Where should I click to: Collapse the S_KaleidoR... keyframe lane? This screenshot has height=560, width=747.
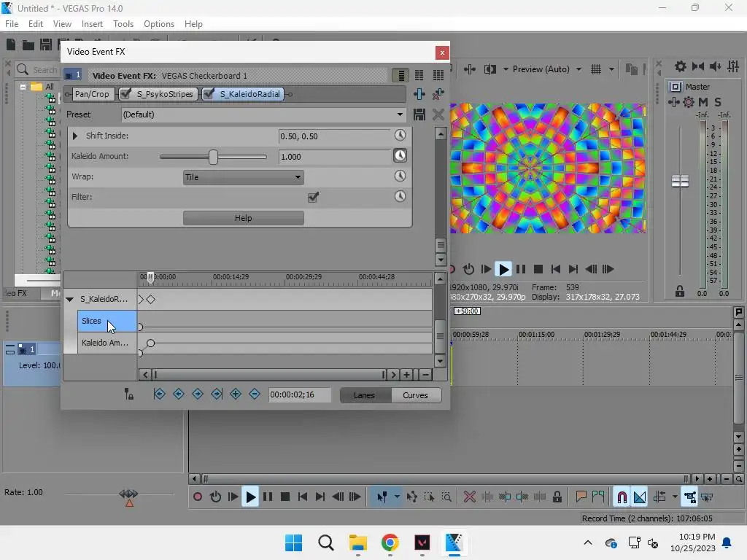point(69,299)
